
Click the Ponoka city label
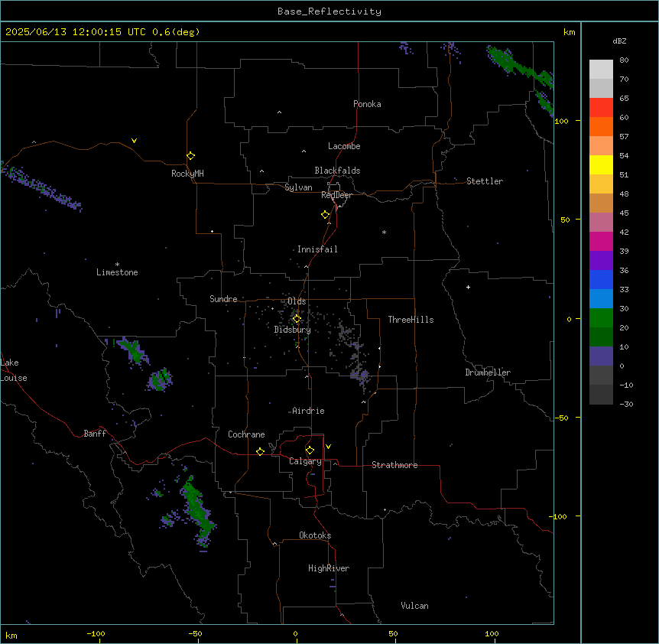click(x=367, y=104)
